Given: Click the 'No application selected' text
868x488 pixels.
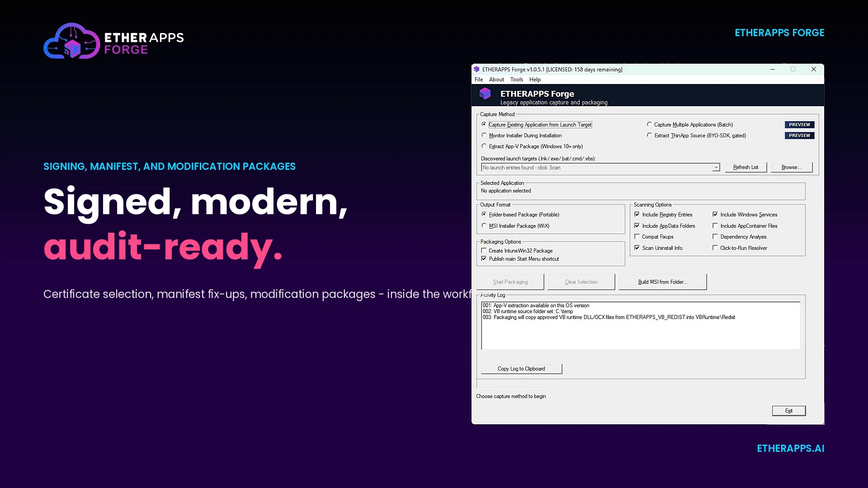Looking at the screenshot, I should 506,191.
